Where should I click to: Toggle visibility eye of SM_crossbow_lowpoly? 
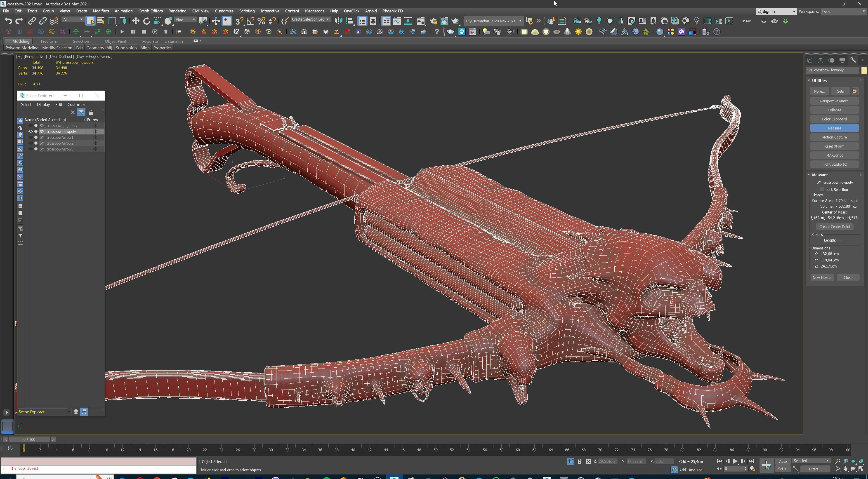31,131
